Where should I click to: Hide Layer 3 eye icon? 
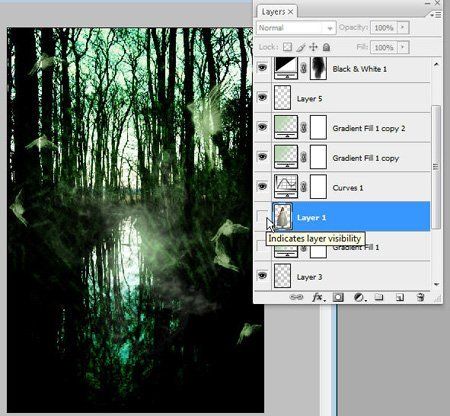tap(263, 276)
